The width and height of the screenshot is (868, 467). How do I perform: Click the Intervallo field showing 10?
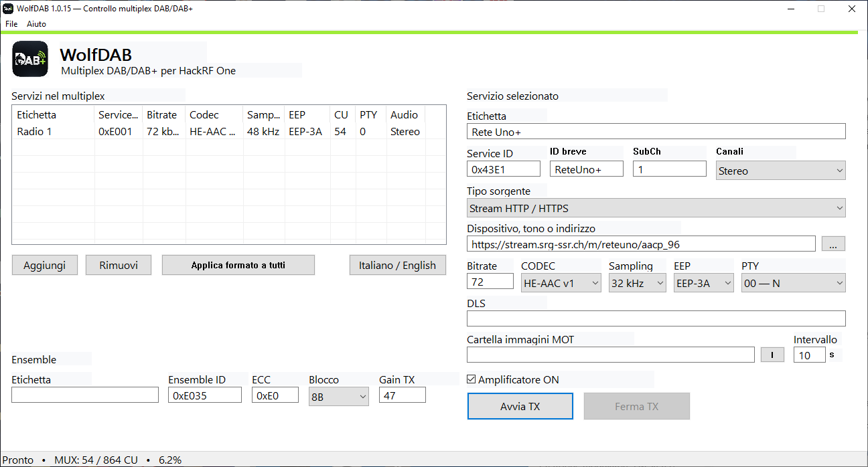[x=810, y=355]
